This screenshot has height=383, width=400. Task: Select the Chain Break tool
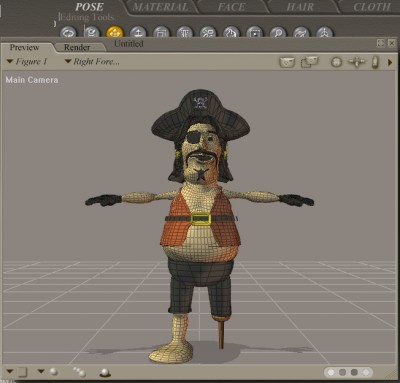click(x=208, y=33)
